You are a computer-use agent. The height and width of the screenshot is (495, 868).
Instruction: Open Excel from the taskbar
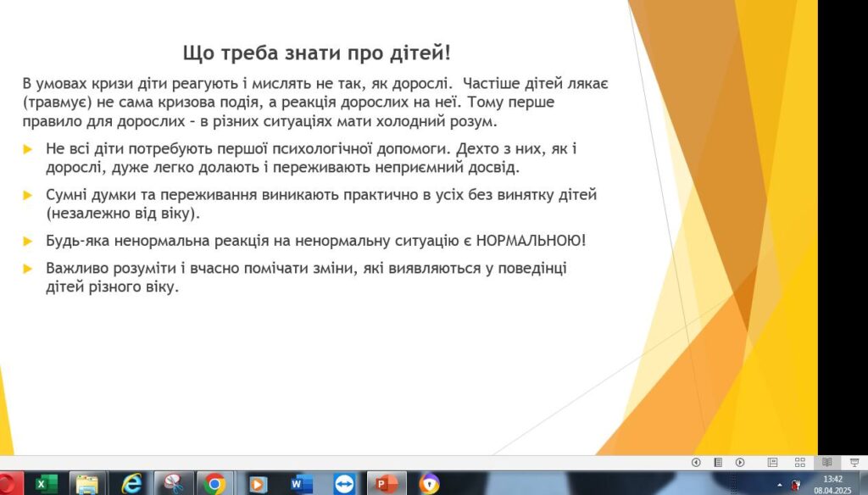pos(46,484)
